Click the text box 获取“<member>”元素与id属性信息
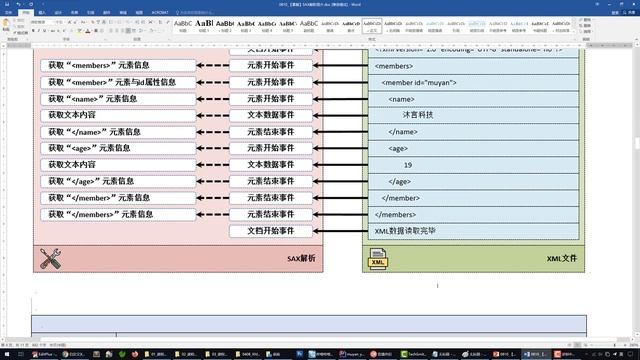The width and height of the screenshot is (640, 360). 118,82
